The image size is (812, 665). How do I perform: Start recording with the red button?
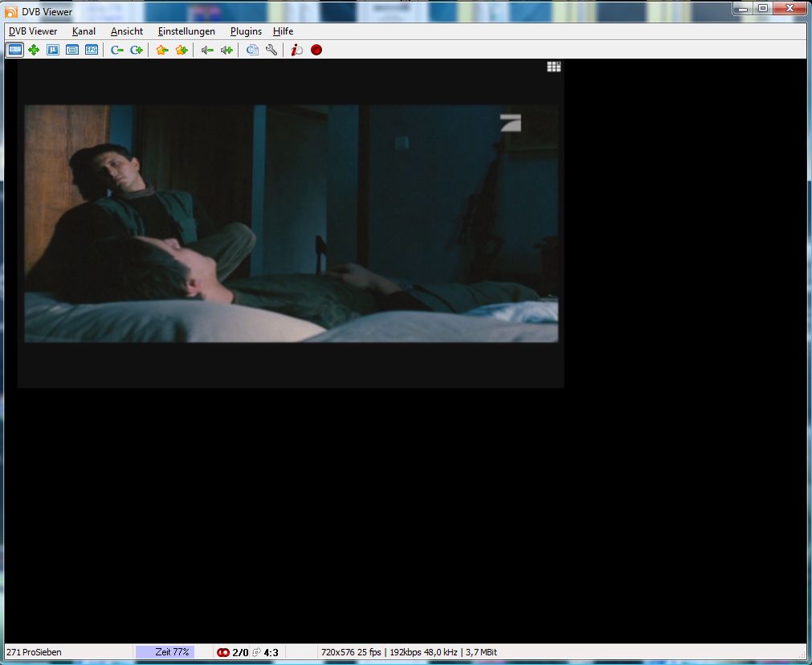[x=316, y=50]
